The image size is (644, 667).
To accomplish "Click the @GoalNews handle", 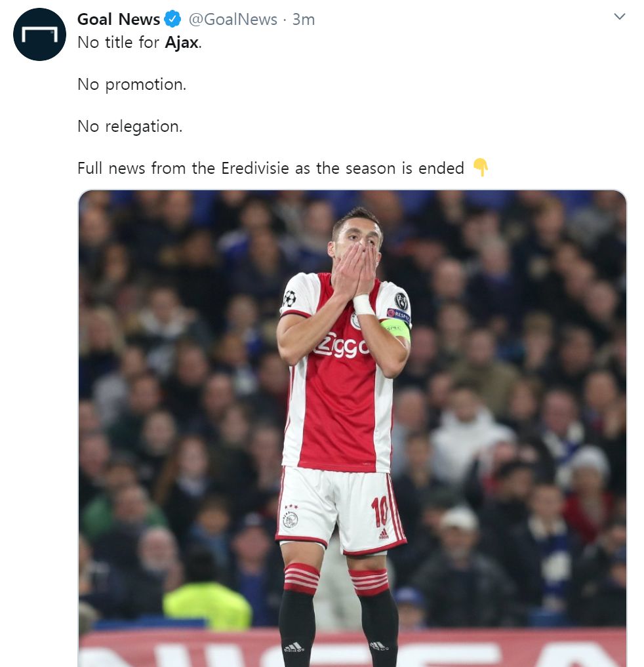I will tap(233, 20).
